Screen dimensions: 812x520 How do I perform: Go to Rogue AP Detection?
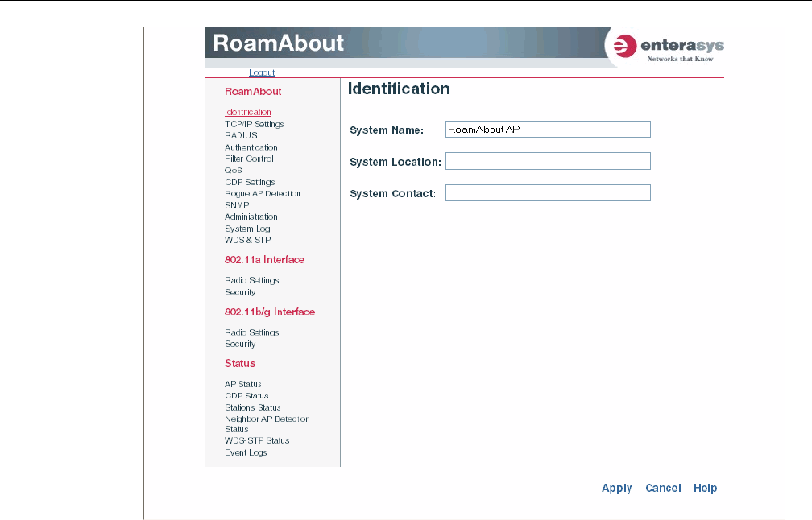pos(263,193)
